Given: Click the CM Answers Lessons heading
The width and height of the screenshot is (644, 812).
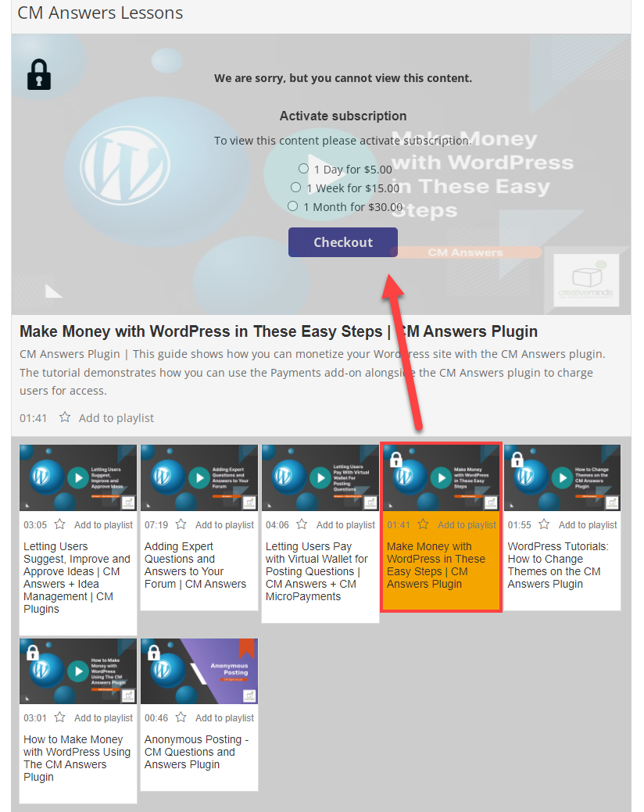Looking at the screenshot, I should [x=100, y=13].
